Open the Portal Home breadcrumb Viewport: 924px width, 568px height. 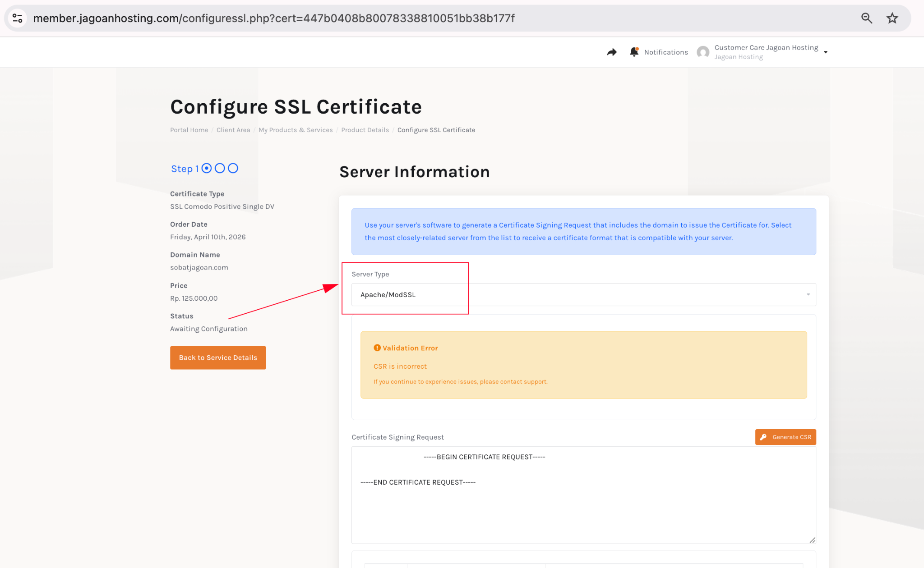coord(189,130)
